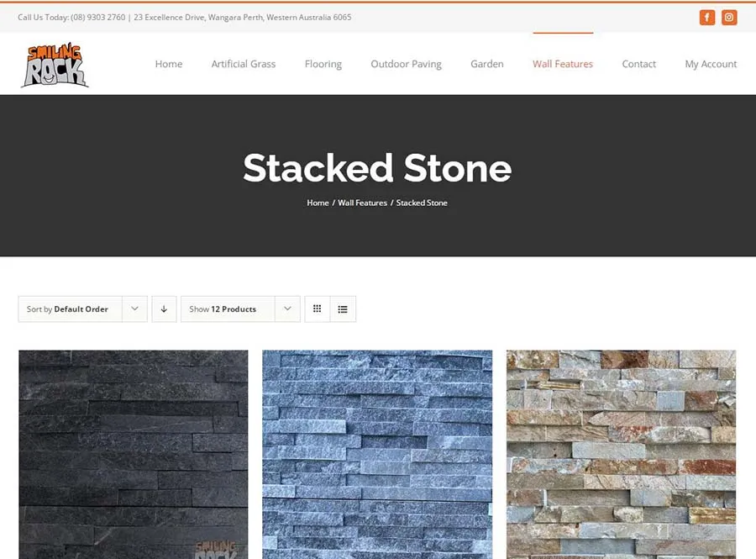Open the Garden menu

point(487,64)
